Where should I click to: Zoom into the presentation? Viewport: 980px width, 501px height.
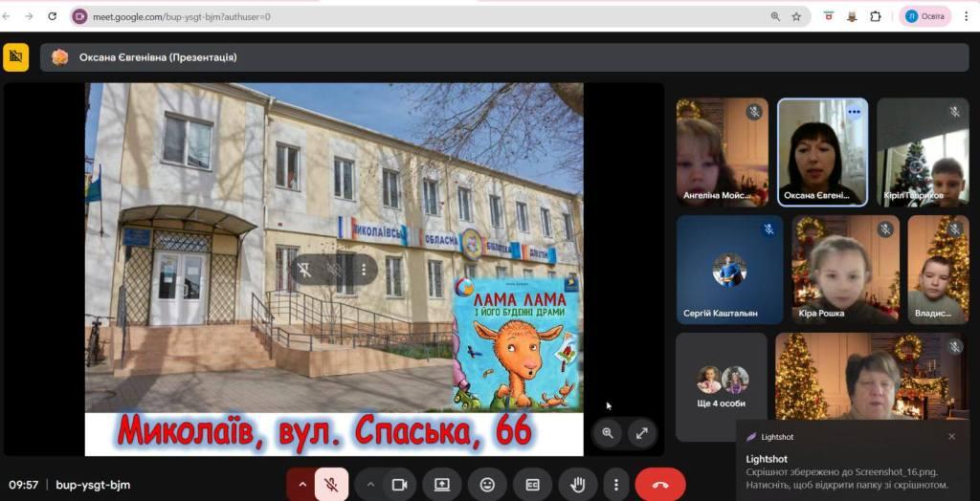click(x=608, y=433)
